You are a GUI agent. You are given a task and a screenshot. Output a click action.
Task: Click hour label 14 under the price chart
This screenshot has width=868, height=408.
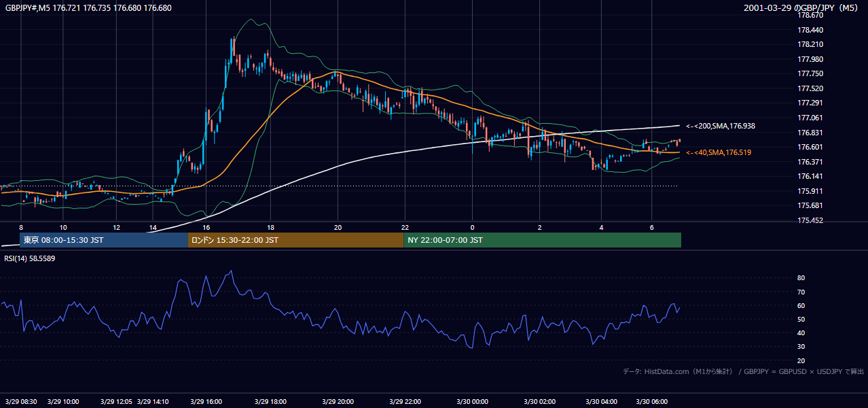click(x=153, y=227)
